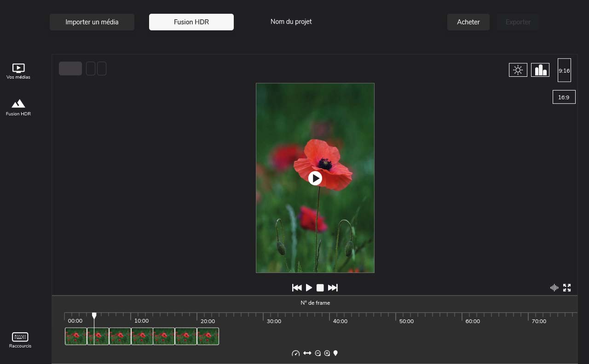The width and height of the screenshot is (589, 364).
Task: Set aspect ratio to 9:16 portrait
Action: pos(564,70)
